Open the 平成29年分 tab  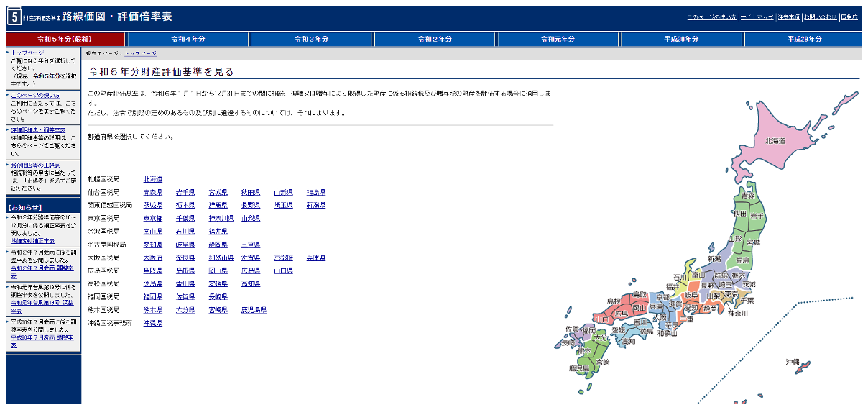coord(804,39)
